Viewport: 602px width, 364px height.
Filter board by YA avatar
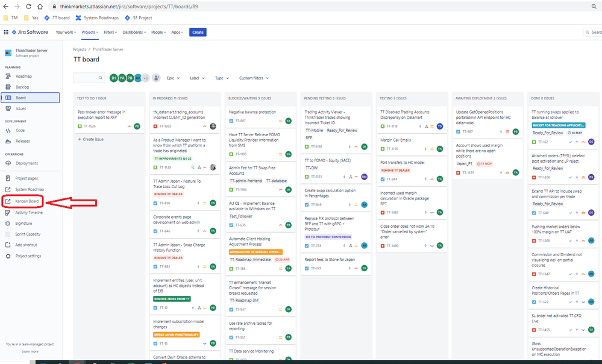[122, 78]
